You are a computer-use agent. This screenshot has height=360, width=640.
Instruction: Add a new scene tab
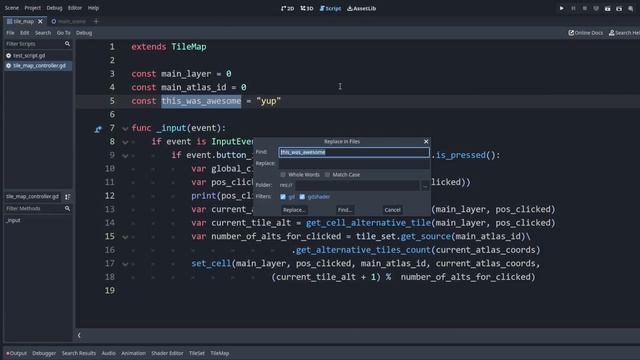click(96, 21)
